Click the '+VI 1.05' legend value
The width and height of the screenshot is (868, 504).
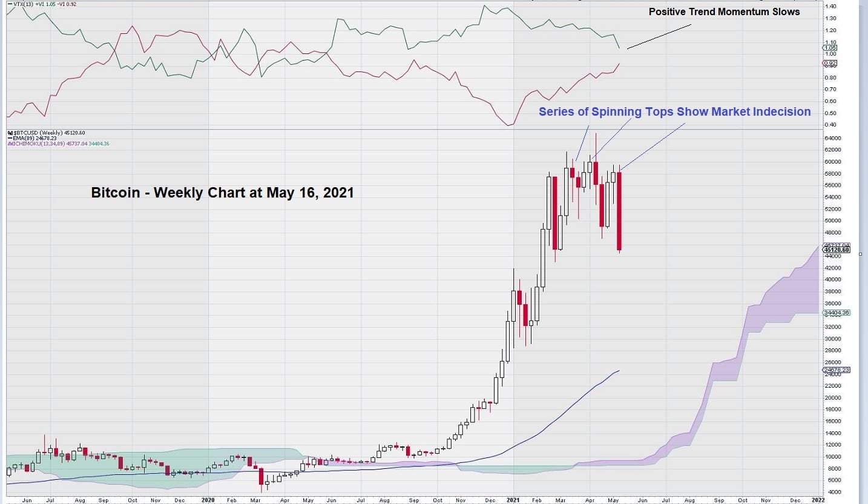click(45, 4)
